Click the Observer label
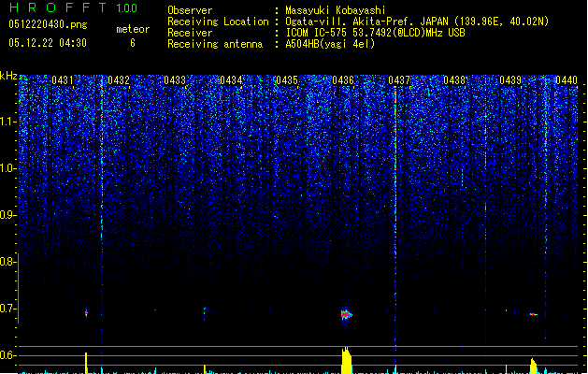This screenshot has height=374, width=588. click(x=190, y=10)
